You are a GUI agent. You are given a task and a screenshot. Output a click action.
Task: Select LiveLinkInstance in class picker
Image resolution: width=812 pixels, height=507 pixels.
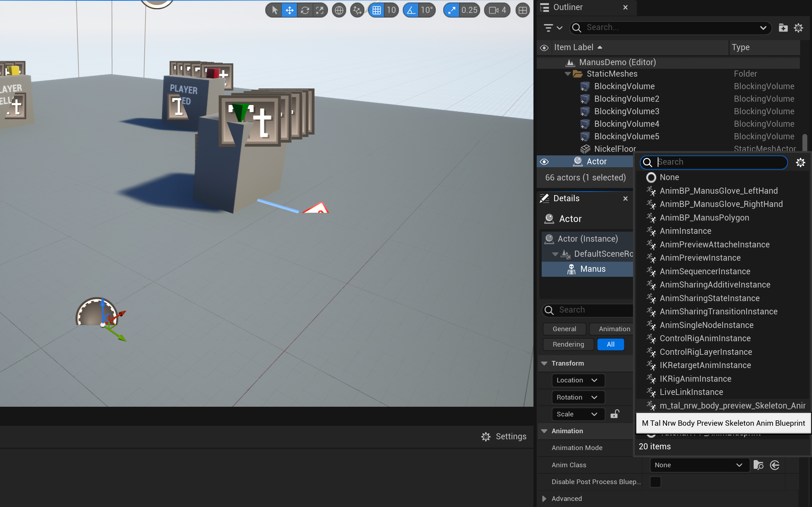[x=691, y=392]
